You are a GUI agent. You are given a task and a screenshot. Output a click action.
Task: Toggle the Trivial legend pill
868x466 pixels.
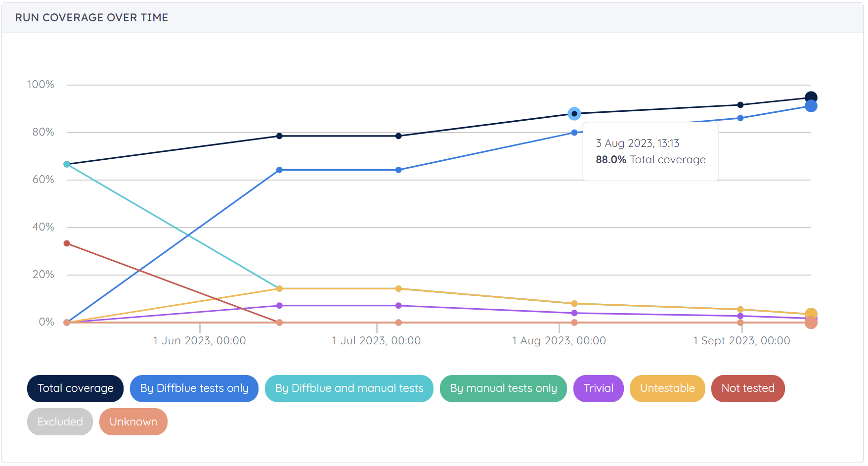tap(598, 388)
